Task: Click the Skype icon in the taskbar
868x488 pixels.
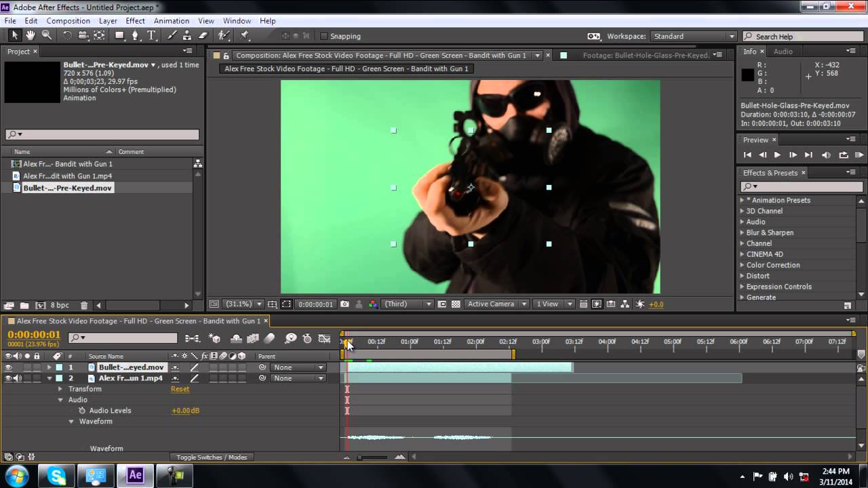Action: pyautogui.click(x=57, y=476)
